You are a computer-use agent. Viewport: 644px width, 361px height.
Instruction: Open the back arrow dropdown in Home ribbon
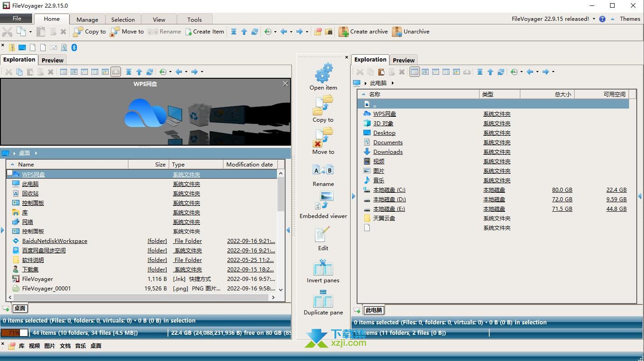click(x=291, y=32)
